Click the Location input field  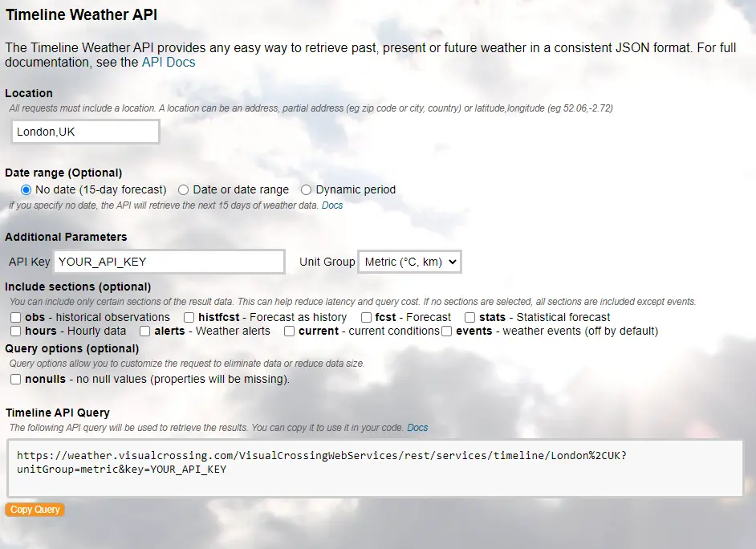click(x=85, y=132)
